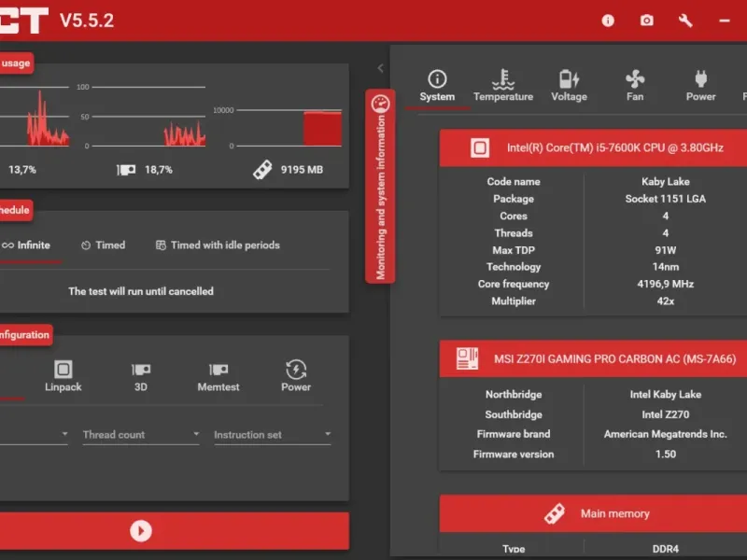
Task: Click the motherboard icon in MSI header
Action: (x=467, y=358)
